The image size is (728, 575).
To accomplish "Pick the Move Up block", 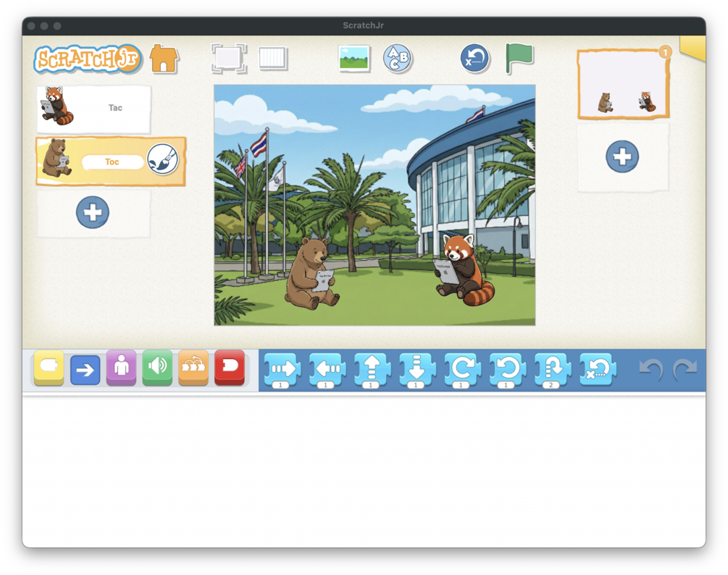I will point(372,370).
